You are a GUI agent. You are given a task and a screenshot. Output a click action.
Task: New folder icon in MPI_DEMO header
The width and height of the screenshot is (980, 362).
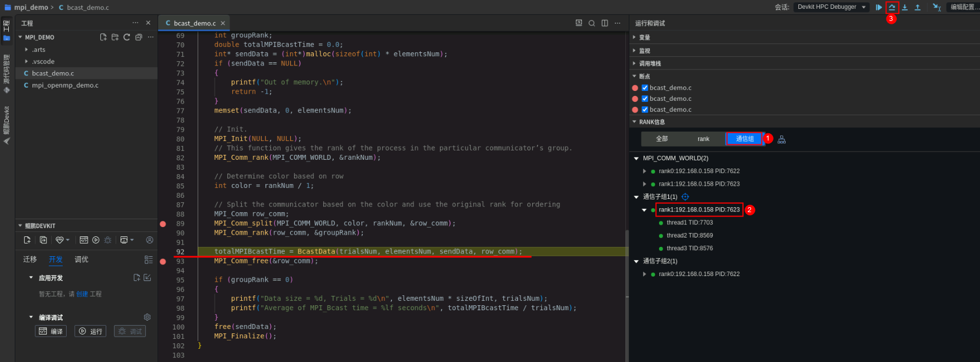click(x=115, y=37)
